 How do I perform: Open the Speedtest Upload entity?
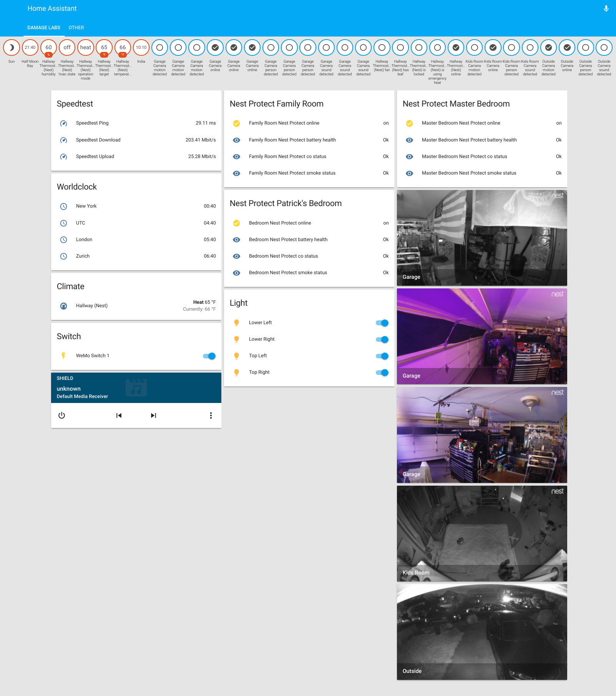point(136,157)
